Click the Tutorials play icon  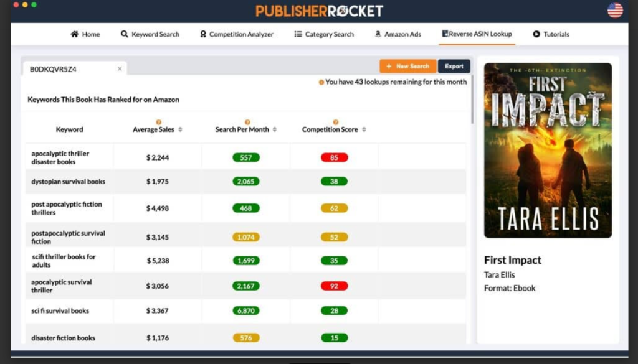[536, 34]
